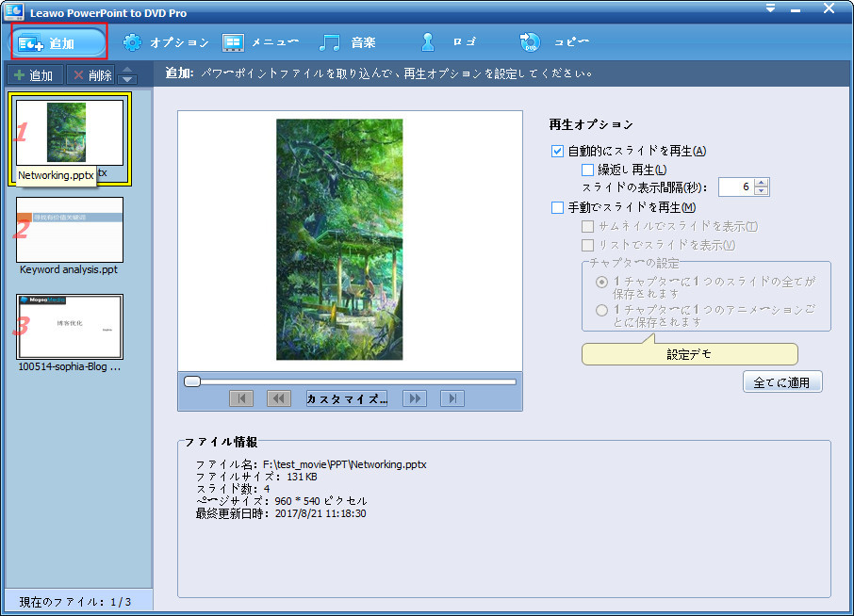Open the ロゴ logo tab

point(449,42)
